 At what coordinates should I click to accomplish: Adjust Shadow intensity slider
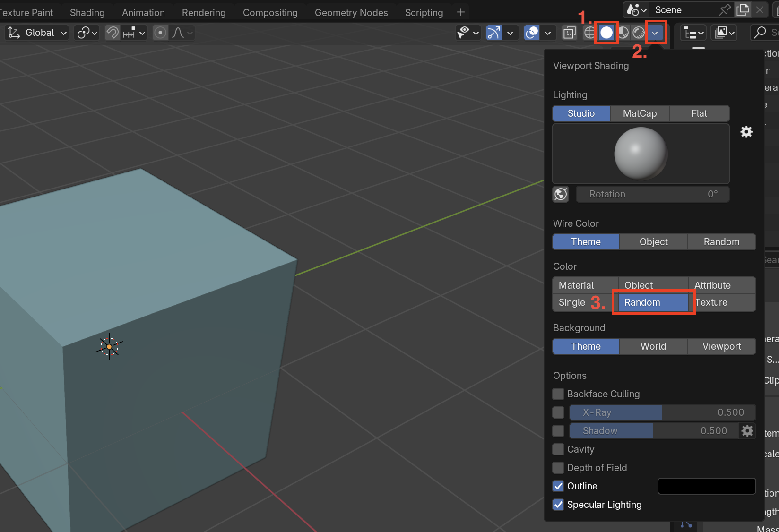click(x=654, y=431)
